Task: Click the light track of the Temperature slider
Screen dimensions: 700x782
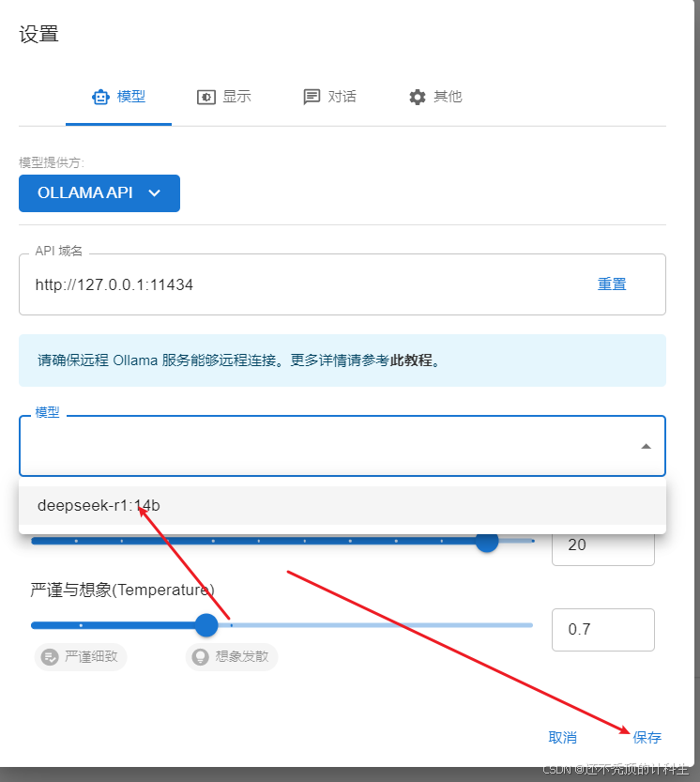Action: pyautogui.click(x=375, y=625)
